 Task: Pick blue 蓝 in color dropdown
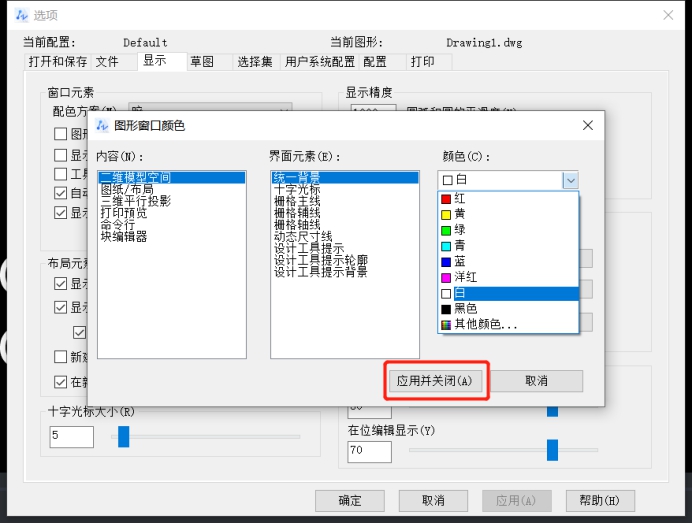tap(508, 262)
